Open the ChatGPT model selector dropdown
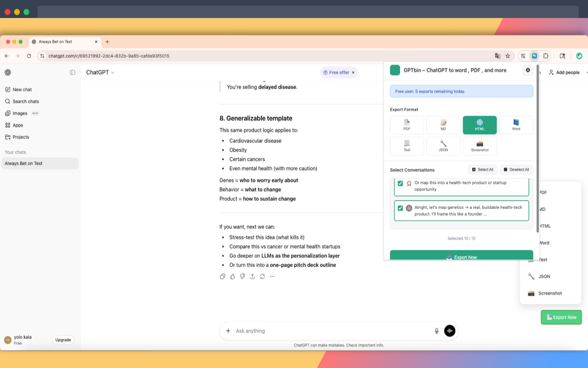Viewport: 588px width, 368px height. [x=100, y=72]
